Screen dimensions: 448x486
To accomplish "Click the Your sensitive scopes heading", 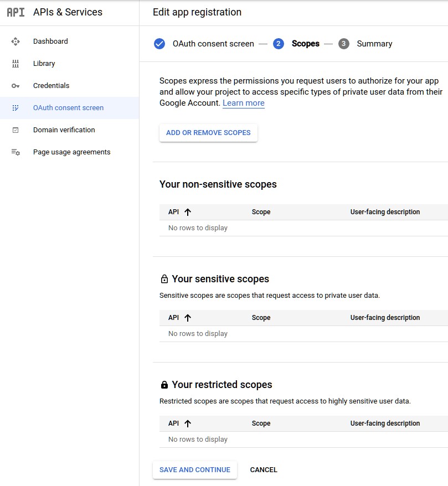I will pyautogui.click(x=220, y=279).
